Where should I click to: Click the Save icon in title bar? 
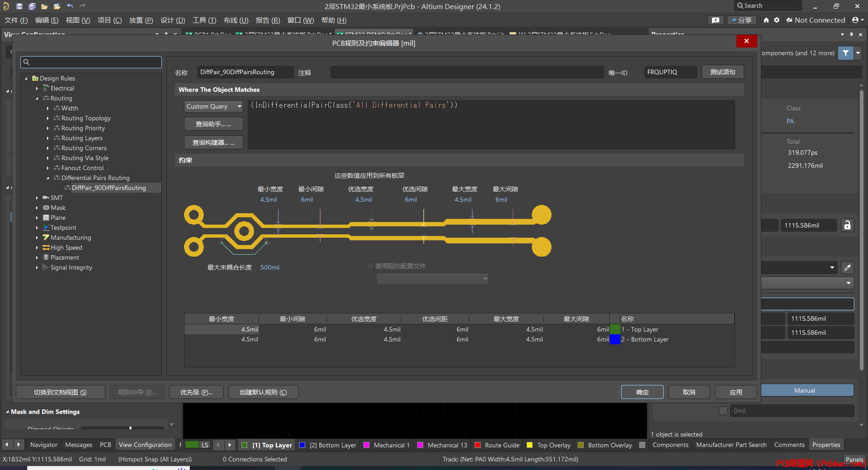coord(19,6)
